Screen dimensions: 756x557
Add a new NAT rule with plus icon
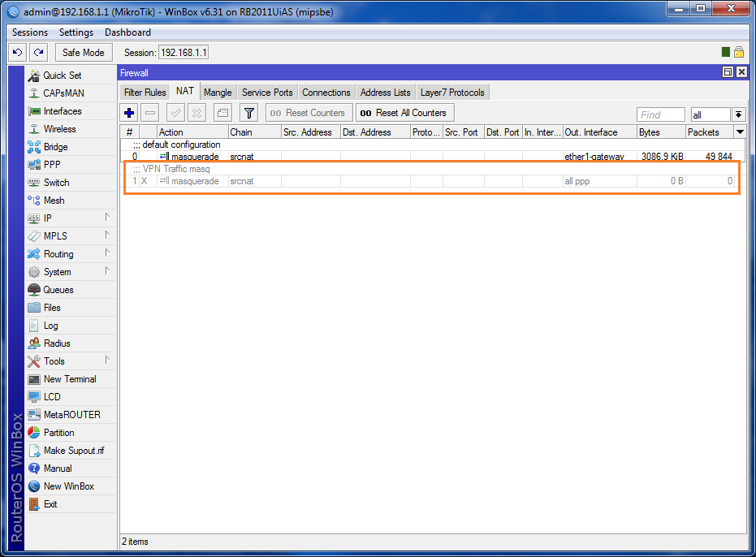129,113
